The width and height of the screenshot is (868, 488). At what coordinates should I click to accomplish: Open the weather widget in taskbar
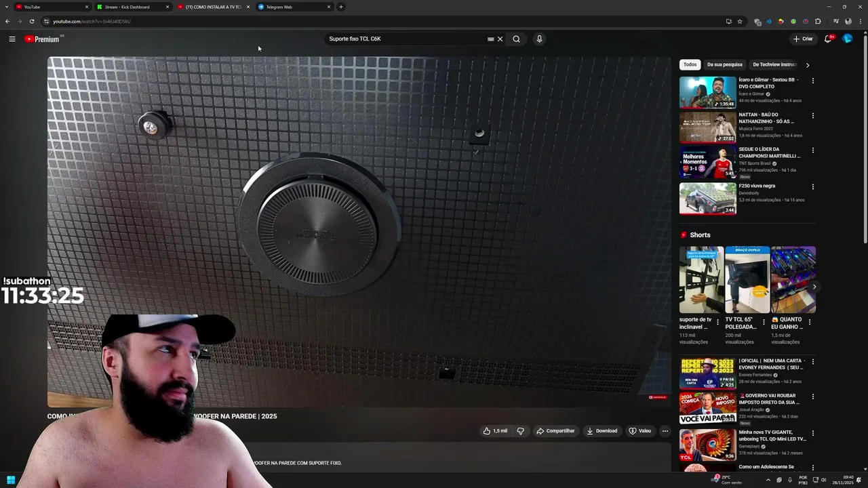(x=727, y=480)
